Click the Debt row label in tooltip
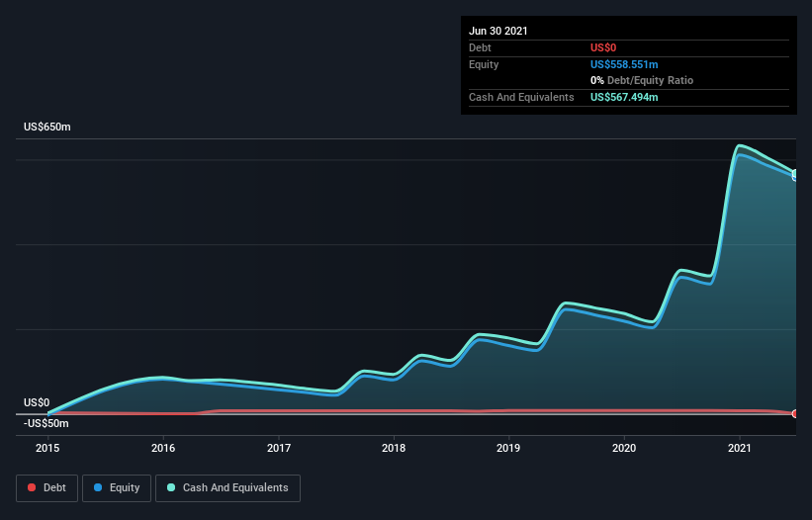 tap(480, 47)
